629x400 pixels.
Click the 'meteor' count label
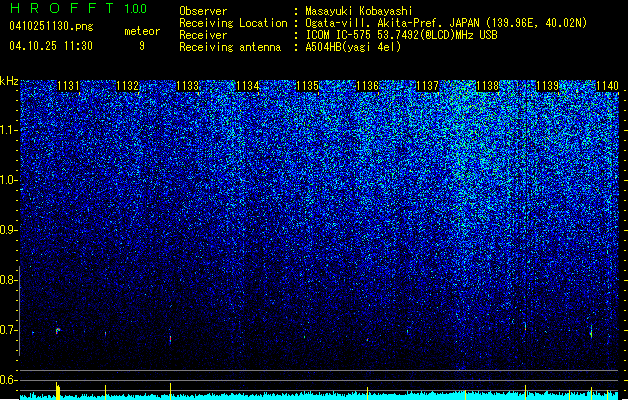142,31
